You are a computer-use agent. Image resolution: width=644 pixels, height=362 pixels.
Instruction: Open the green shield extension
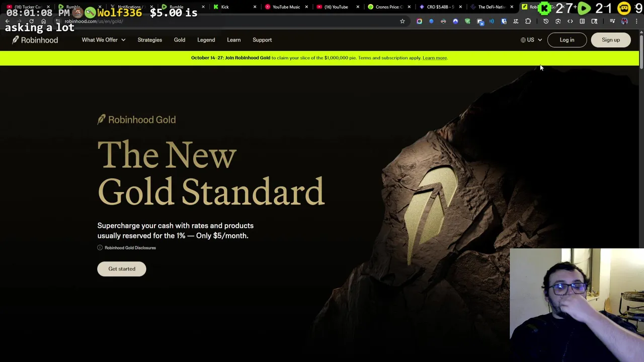pos(467,21)
